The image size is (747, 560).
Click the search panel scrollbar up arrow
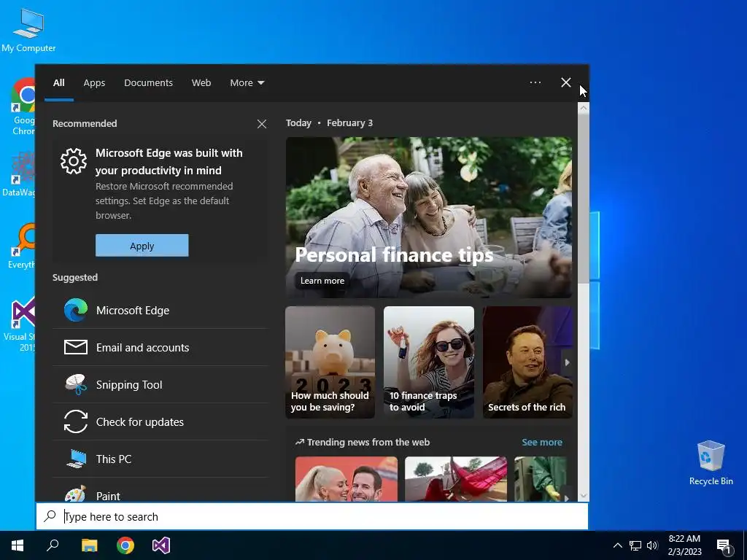[x=583, y=108]
